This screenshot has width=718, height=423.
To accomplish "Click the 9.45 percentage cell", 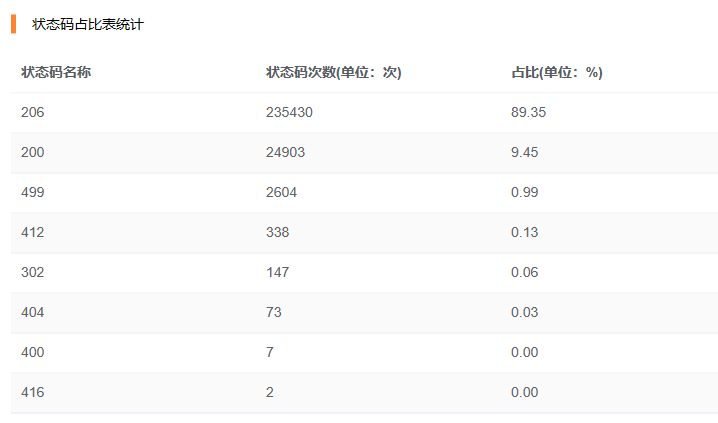I will 524,153.
